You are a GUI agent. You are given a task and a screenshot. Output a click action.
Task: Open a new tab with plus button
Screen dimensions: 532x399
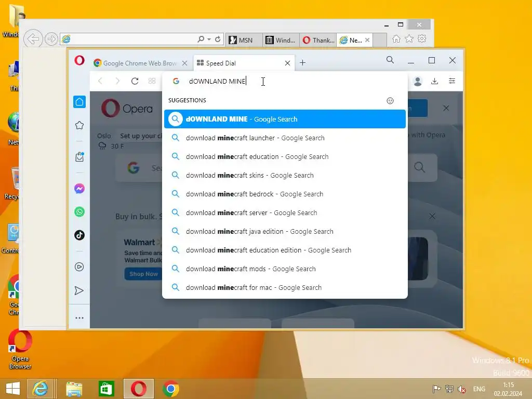coord(303,63)
